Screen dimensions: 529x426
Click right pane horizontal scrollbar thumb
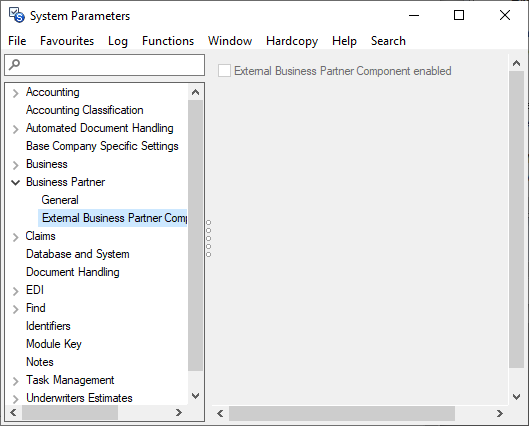(342, 413)
